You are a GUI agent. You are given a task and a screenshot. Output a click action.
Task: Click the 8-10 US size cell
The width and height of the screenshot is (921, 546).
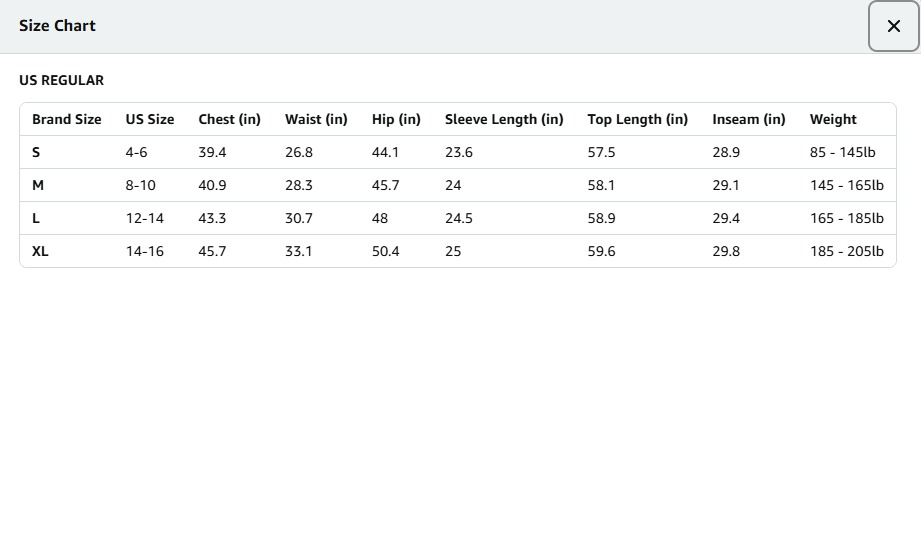coord(141,185)
